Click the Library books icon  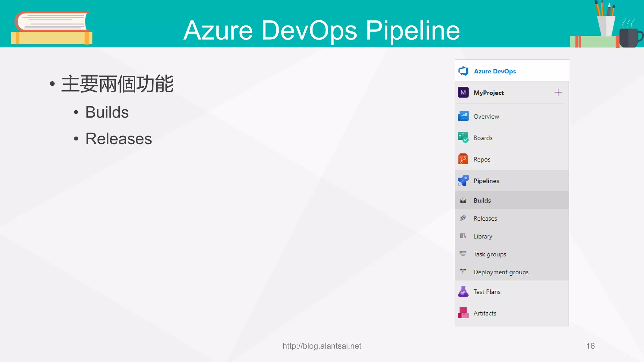point(463,236)
